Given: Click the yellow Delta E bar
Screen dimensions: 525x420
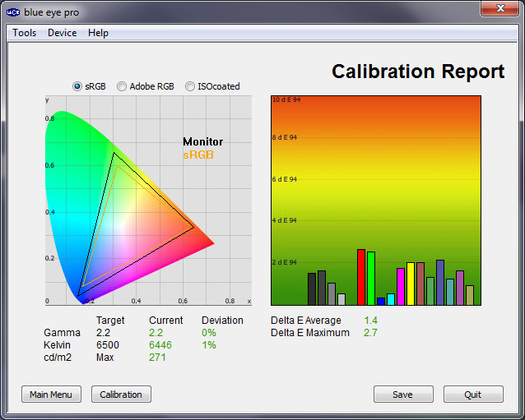Looking at the screenshot, I should coord(411,284).
